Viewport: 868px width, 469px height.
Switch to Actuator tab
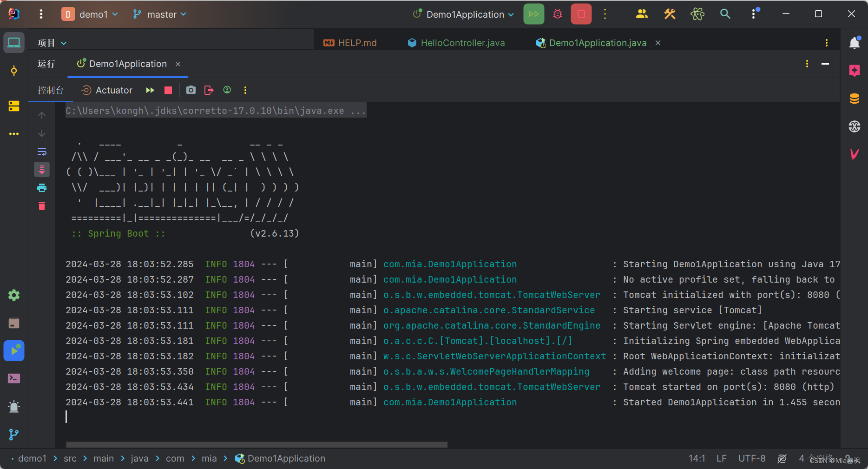point(107,90)
